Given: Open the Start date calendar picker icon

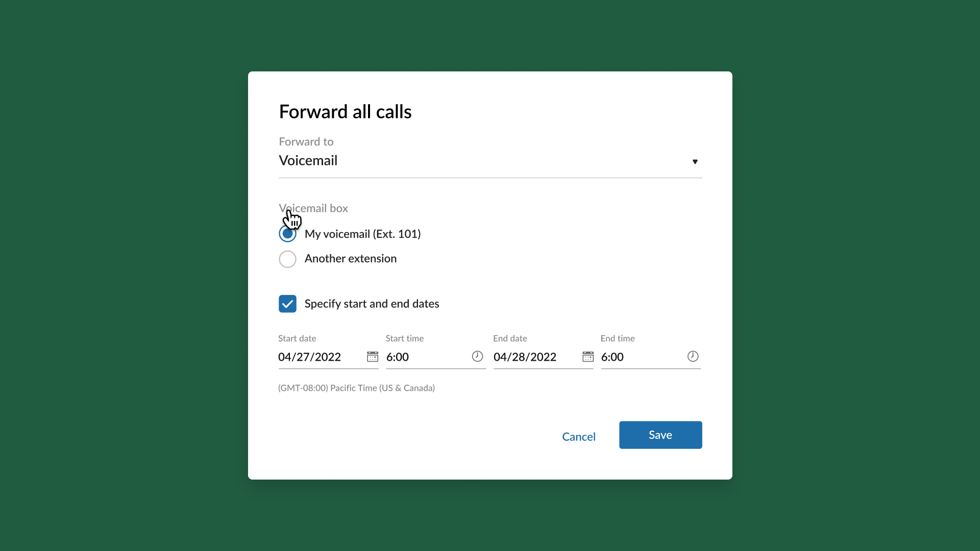Looking at the screenshot, I should pyautogui.click(x=373, y=357).
